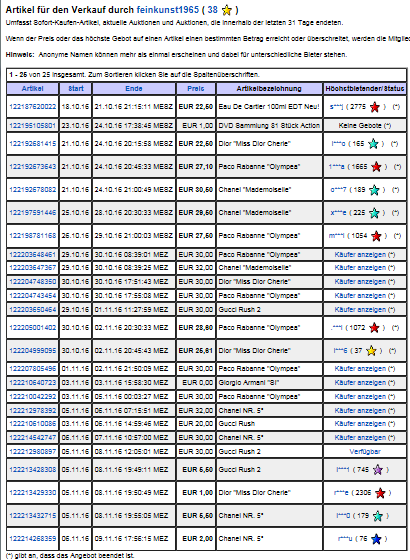
Task: Click the 'Keine Gebote (*)' status text
Action: pos(365,125)
